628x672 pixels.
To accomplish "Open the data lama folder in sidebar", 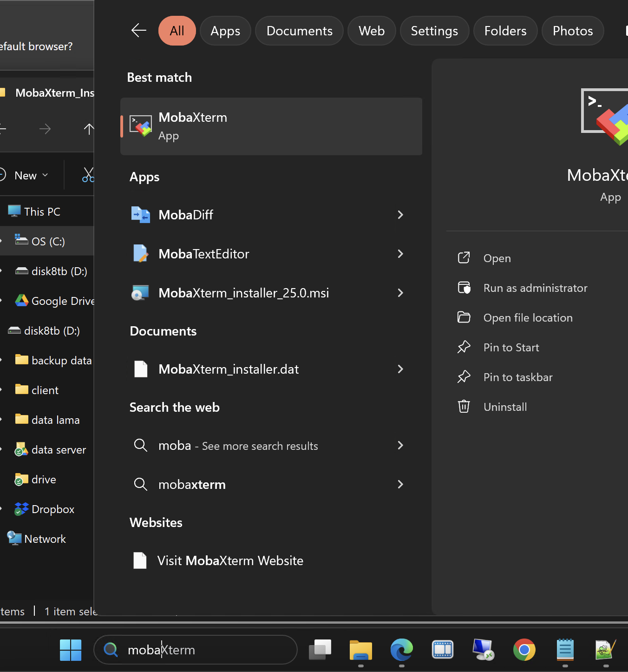I will 47,420.
